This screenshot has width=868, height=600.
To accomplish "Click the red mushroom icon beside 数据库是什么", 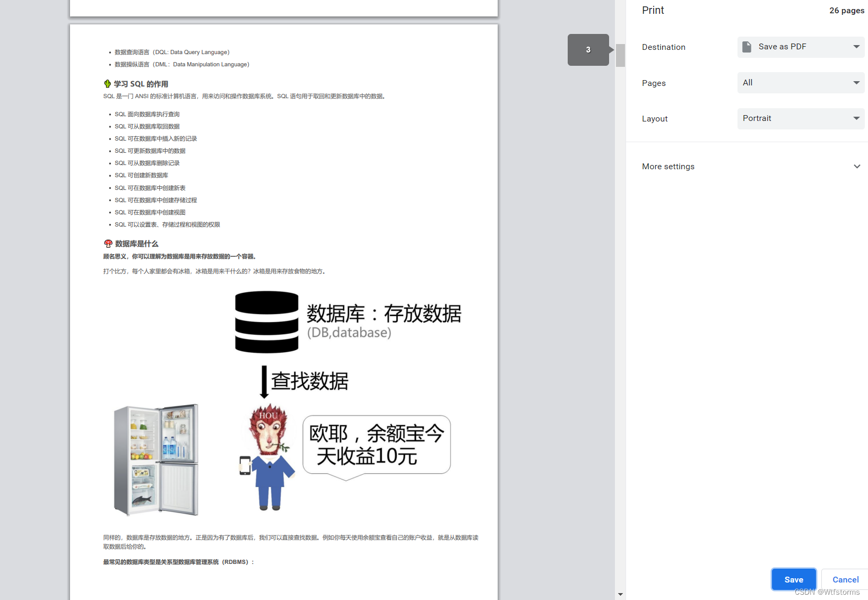I will click(x=108, y=244).
